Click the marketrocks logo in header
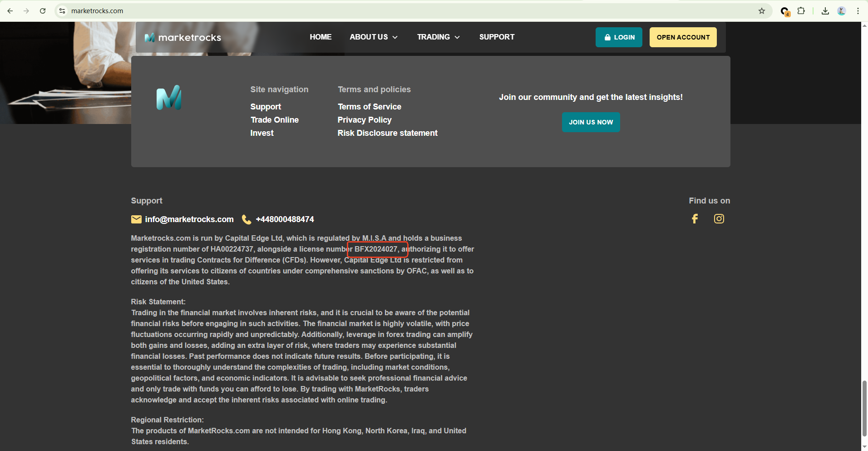868x451 pixels. 183,37
